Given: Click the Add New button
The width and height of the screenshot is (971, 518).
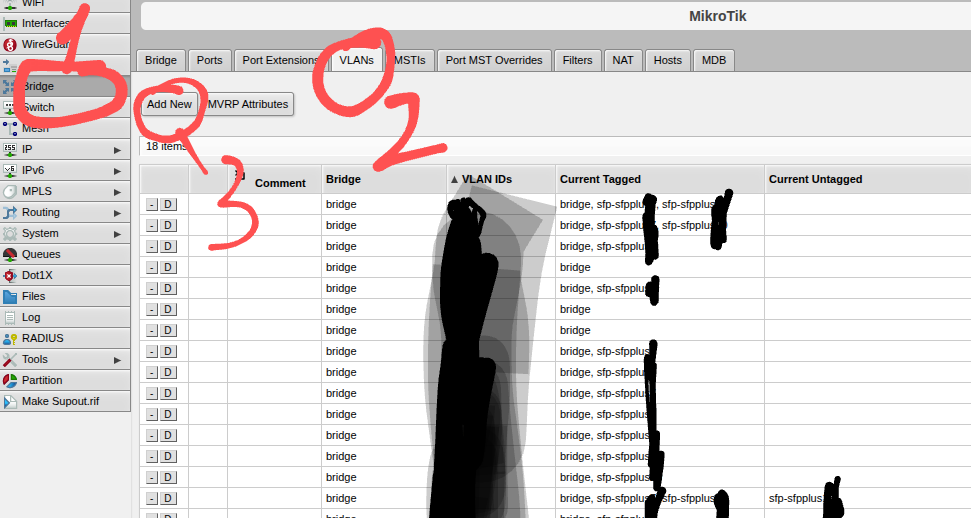Looking at the screenshot, I should click(x=169, y=104).
